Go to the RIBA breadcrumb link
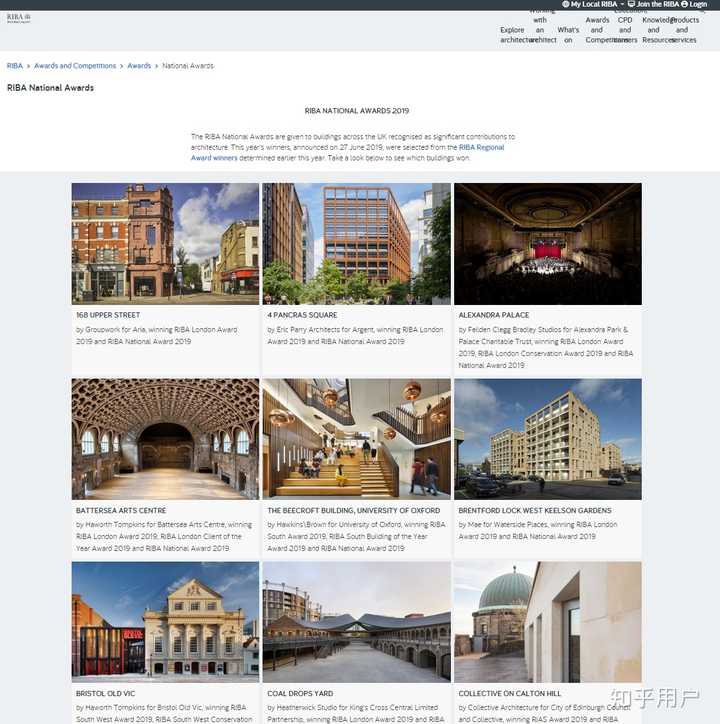The image size is (720, 724). [x=15, y=66]
